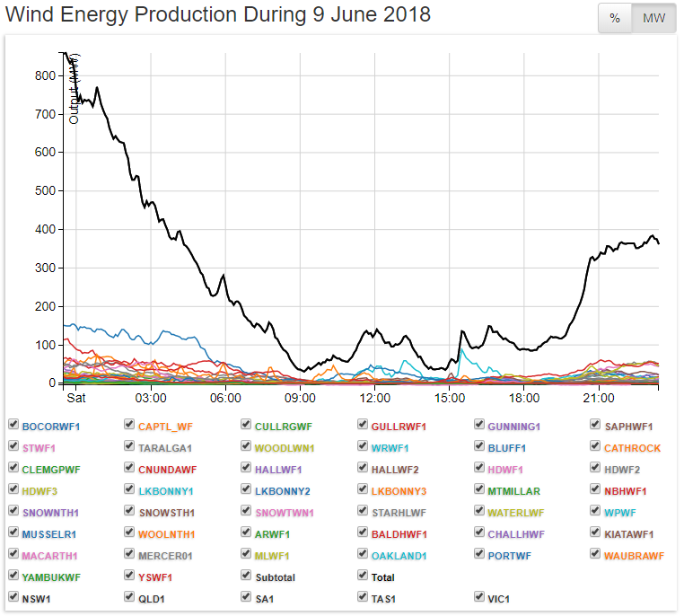This screenshot has width=684, height=616.
Task: Switch the chart to MW units
Action: pyautogui.click(x=653, y=19)
